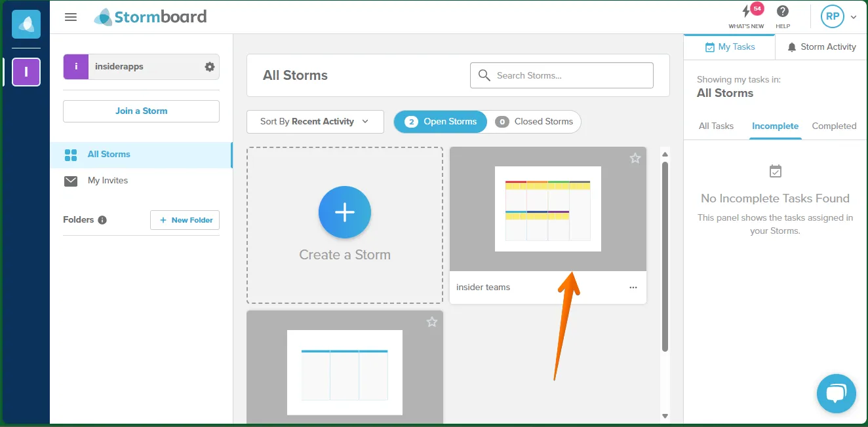868x427 pixels.
Task: Click the insider teams storm title
Action: tap(483, 288)
